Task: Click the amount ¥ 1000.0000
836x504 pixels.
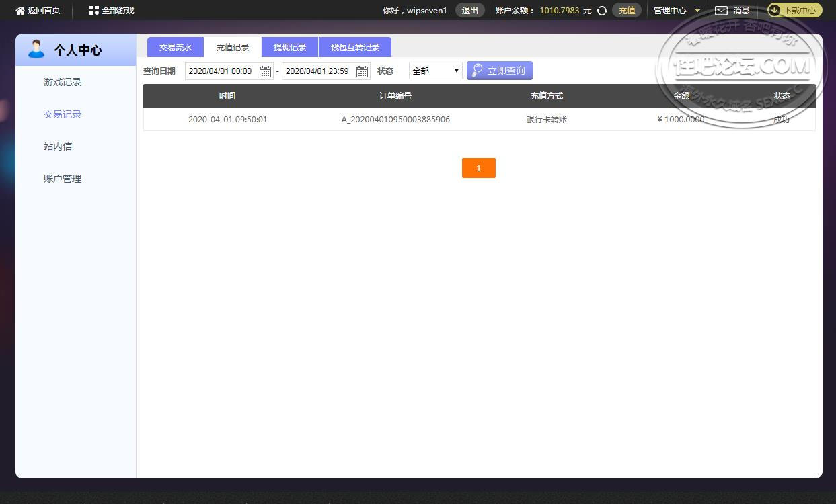Action: click(681, 120)
